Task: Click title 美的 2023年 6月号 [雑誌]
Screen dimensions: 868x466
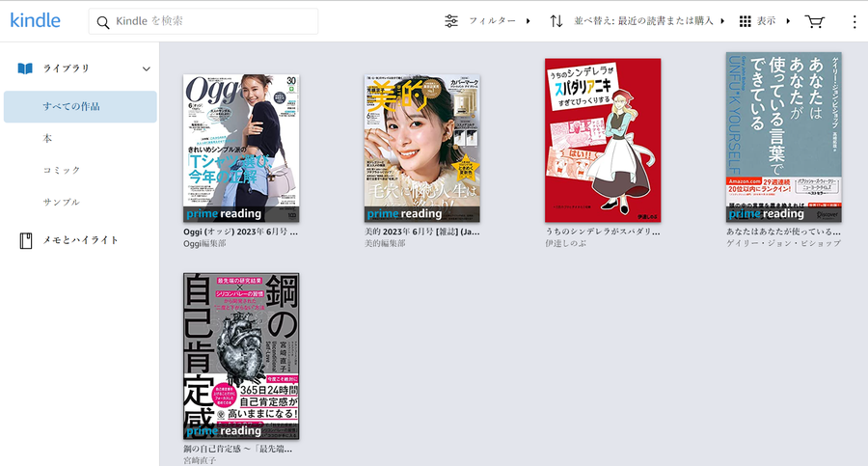Action: point(421,232)
